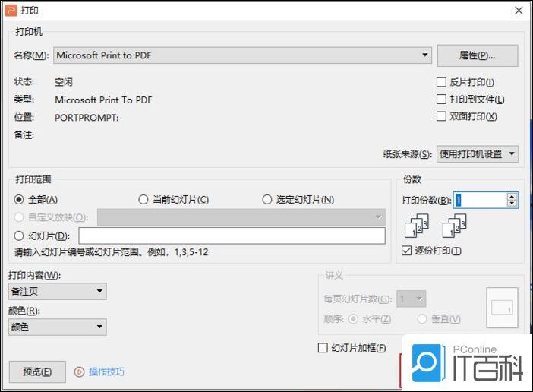
Task: Increase print copies with up arrow
Action: click(x=512, y=196)
